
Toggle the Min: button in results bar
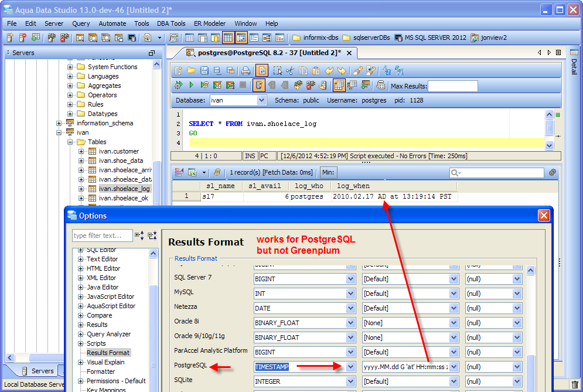coord(328,172)
